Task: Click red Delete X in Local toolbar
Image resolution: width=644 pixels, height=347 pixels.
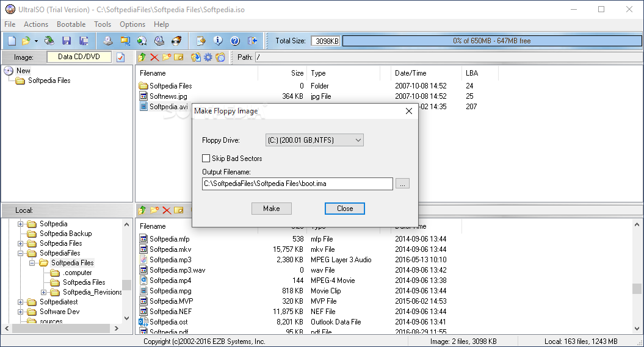Action: click(167, 210)
